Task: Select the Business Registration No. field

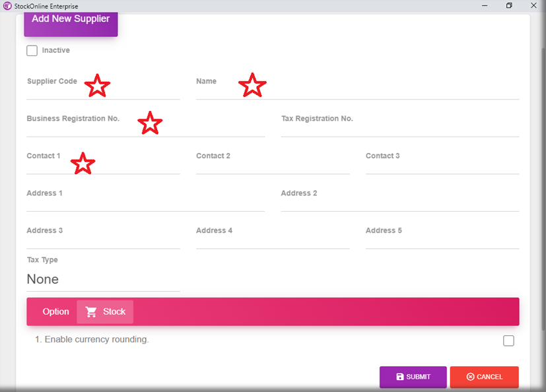Action: (x=145, y=129)
